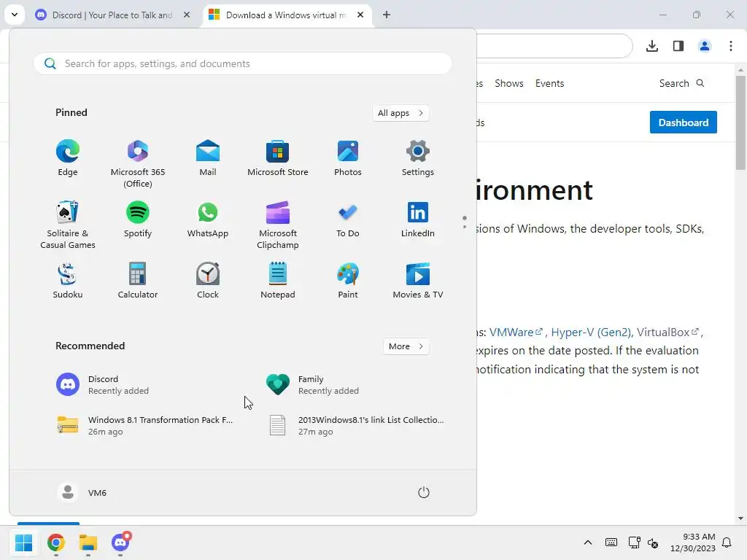Open Chrome downloads
Viewport: 747px width, 560px height.
652,46
